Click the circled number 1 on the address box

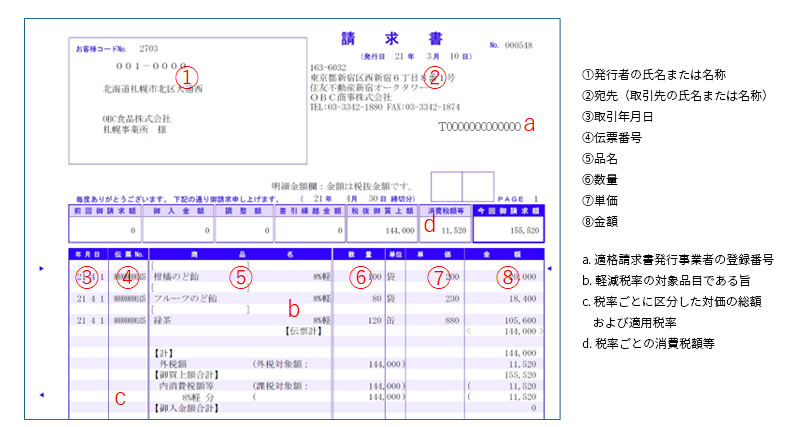[x=187, y=75]
